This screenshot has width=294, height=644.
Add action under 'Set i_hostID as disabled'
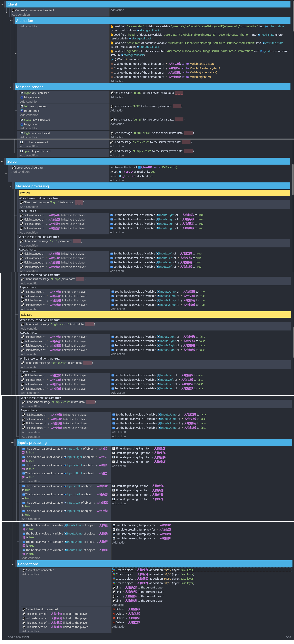pos(117,180)
